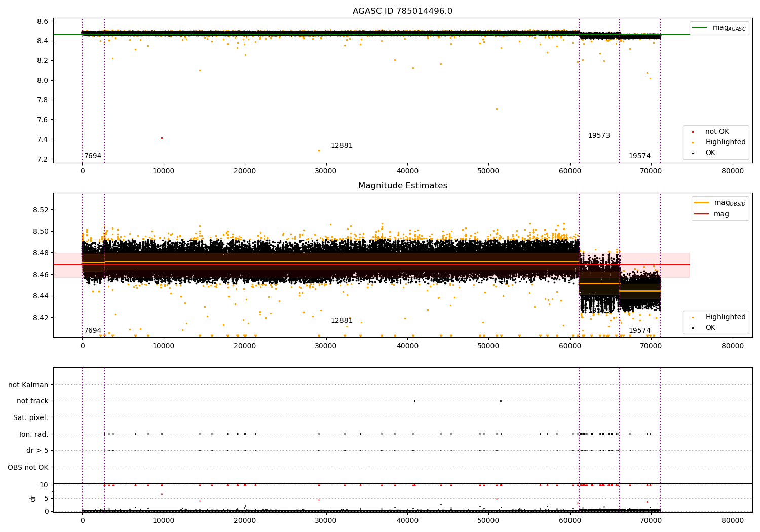
Task: Click y-axis tick 8.46 in middle panel
Action: 41,275
